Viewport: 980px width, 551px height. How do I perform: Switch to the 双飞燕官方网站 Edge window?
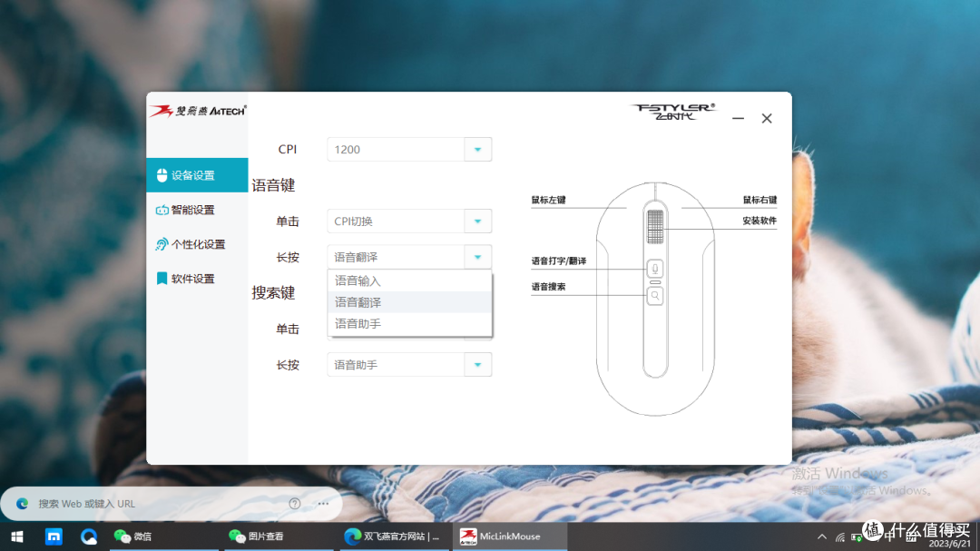[395, 536]
